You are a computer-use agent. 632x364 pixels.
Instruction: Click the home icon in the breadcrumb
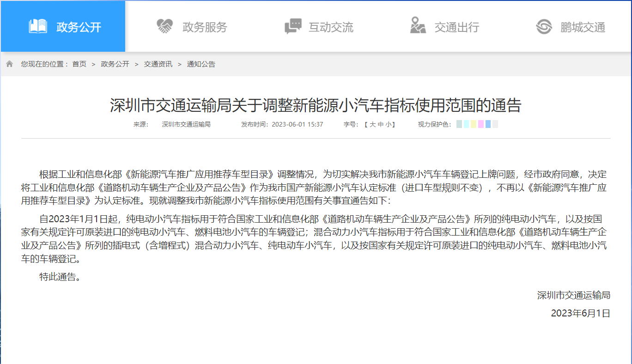coord(9,64)
